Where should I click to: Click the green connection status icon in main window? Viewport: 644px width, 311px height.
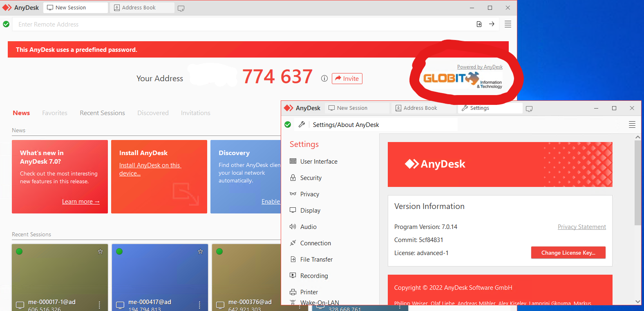pos(6,24)
